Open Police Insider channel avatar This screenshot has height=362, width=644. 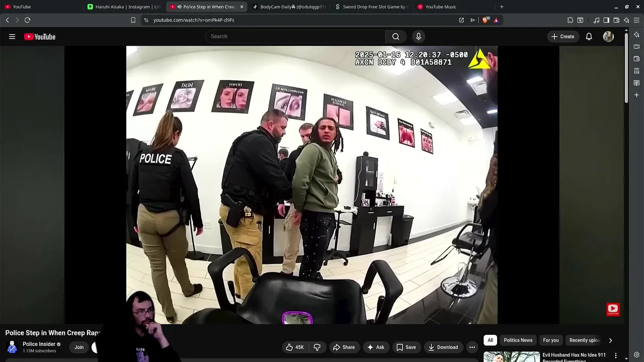click(12, 347)
